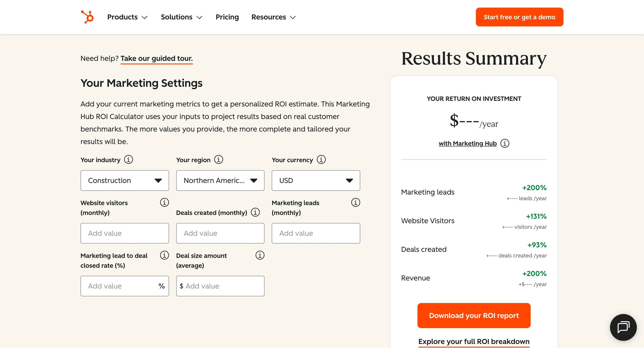644x348 pixels.
Task: Open the chat widget icon
Action: [623, 327]
